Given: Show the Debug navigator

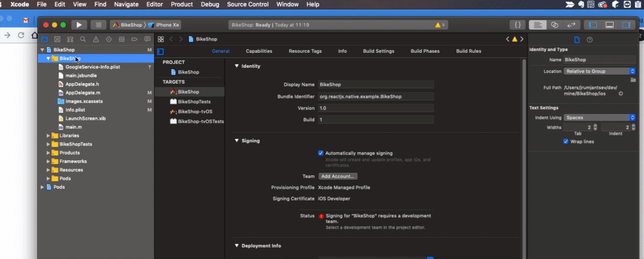Looking at the screenshot, I should 122,39.
